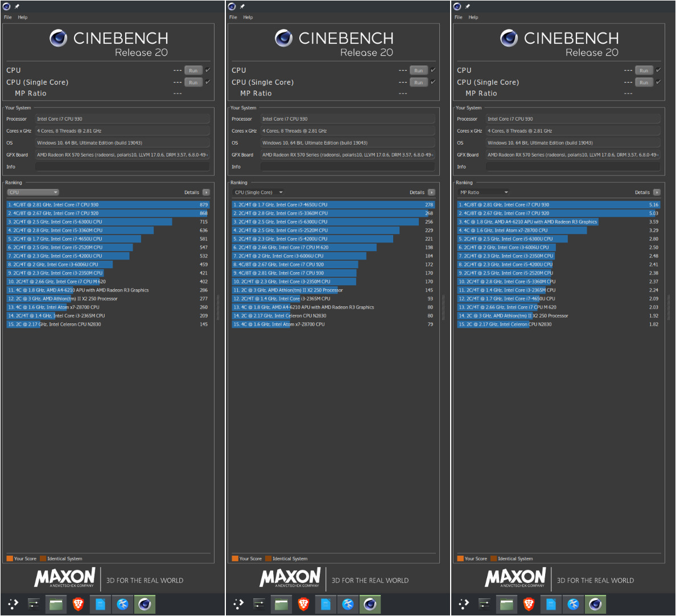Select the Athlon II X2 250 row with ratio 1.92
This screenshot has width=676, height=616.
pos(559,316)
